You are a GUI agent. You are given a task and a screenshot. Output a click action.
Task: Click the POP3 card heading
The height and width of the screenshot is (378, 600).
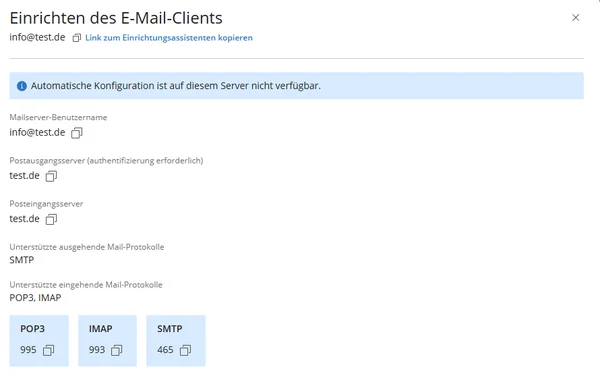coord(33,329)
